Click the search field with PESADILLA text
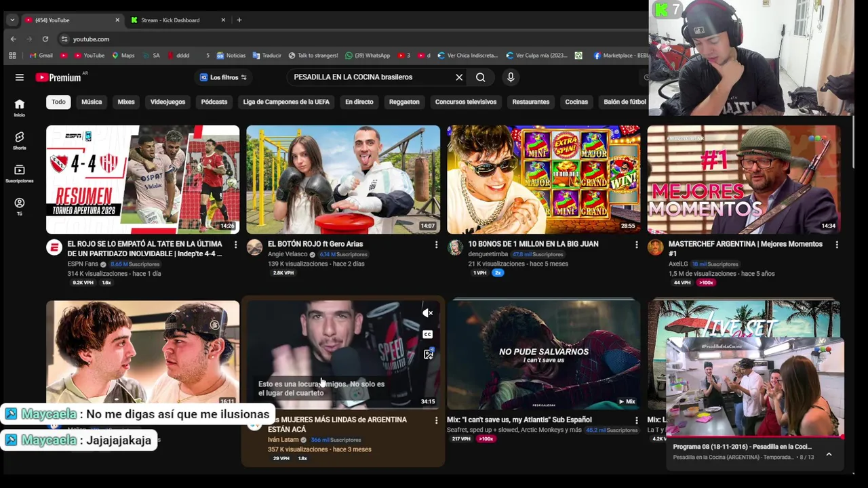 click(x=370, y=77)
